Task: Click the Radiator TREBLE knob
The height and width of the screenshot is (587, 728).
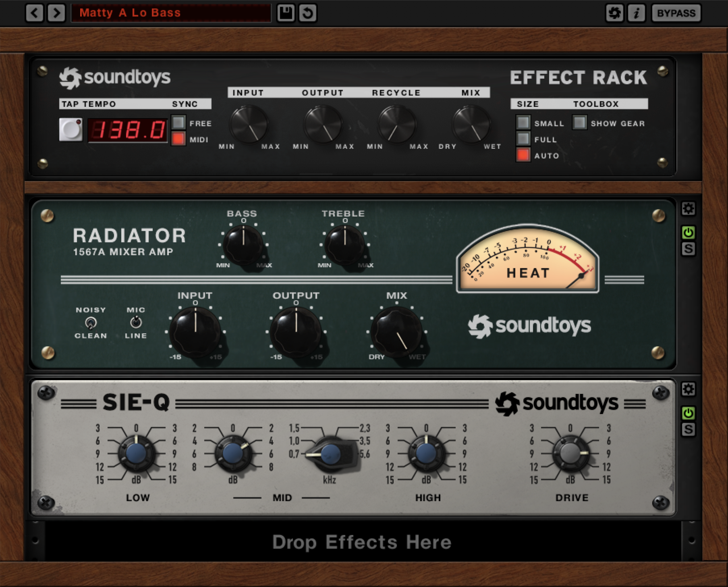Action: coord(344,245)
